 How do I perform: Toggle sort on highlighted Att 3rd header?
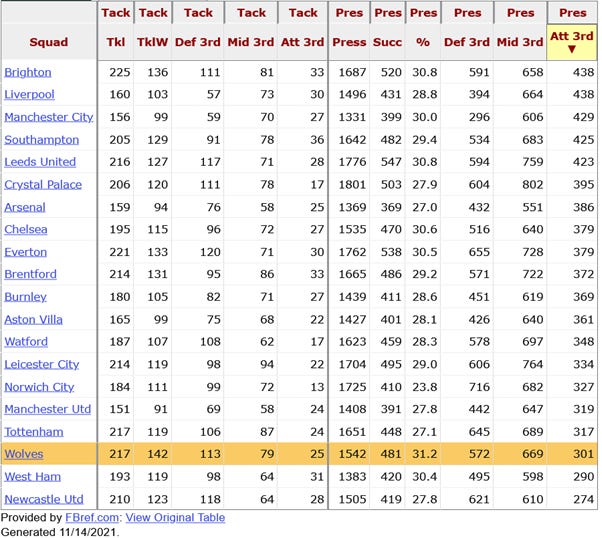click(572, 42)
